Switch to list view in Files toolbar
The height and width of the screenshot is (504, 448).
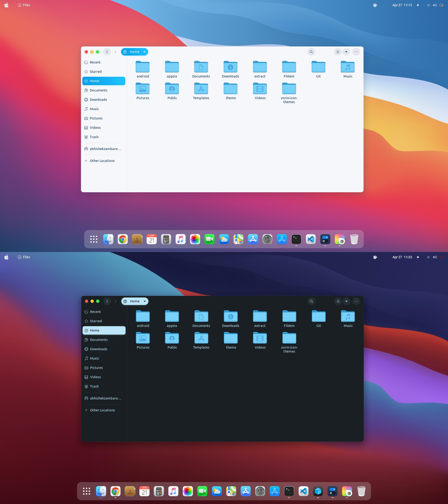point(338,52)
